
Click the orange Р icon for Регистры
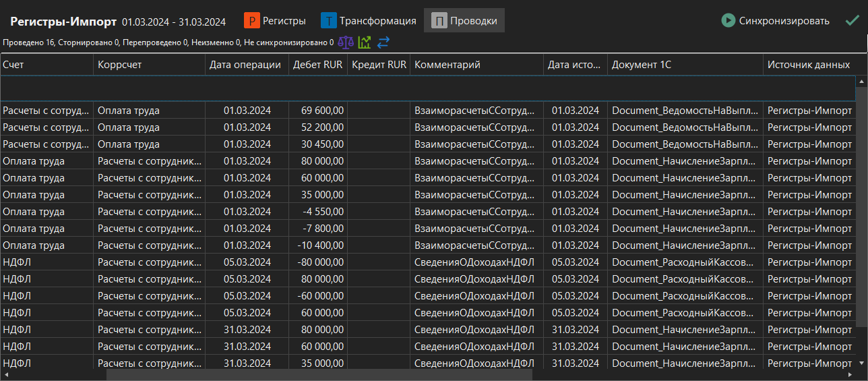[x=252, y=20]
